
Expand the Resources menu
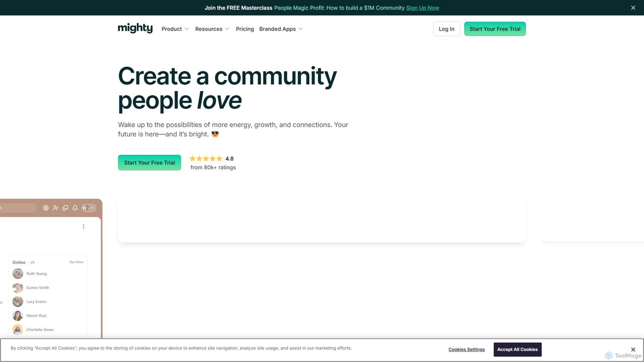(x=212, y=29)
